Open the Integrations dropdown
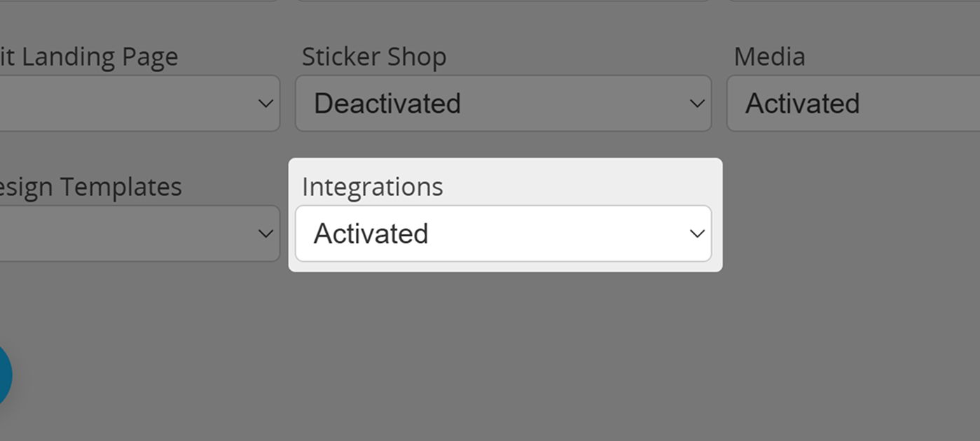 (x=504, y=234)
